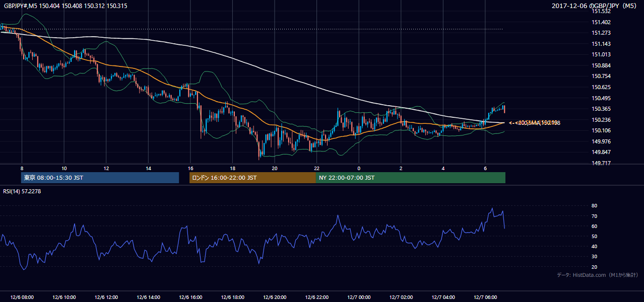Click the 149.976 price axis label
This screenshot has height=302, width=644.
tap(601, 142)
